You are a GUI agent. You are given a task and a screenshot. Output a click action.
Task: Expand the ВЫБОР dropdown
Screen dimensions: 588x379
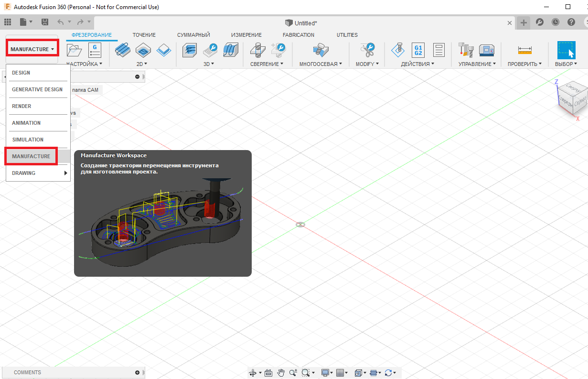click(x=567, y=64)
